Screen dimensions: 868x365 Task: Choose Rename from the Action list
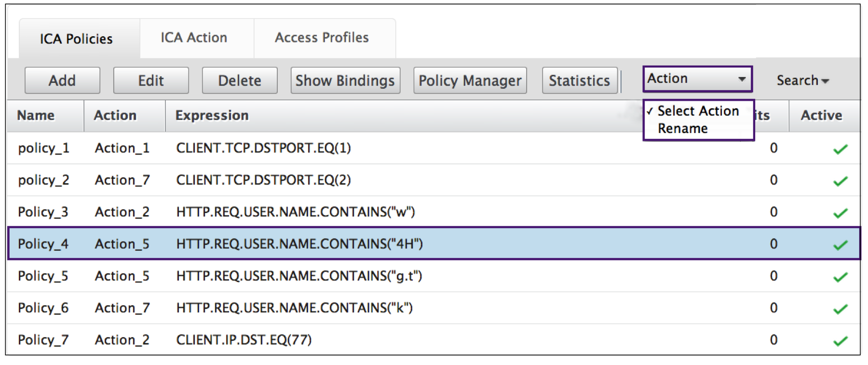(682, 129)
